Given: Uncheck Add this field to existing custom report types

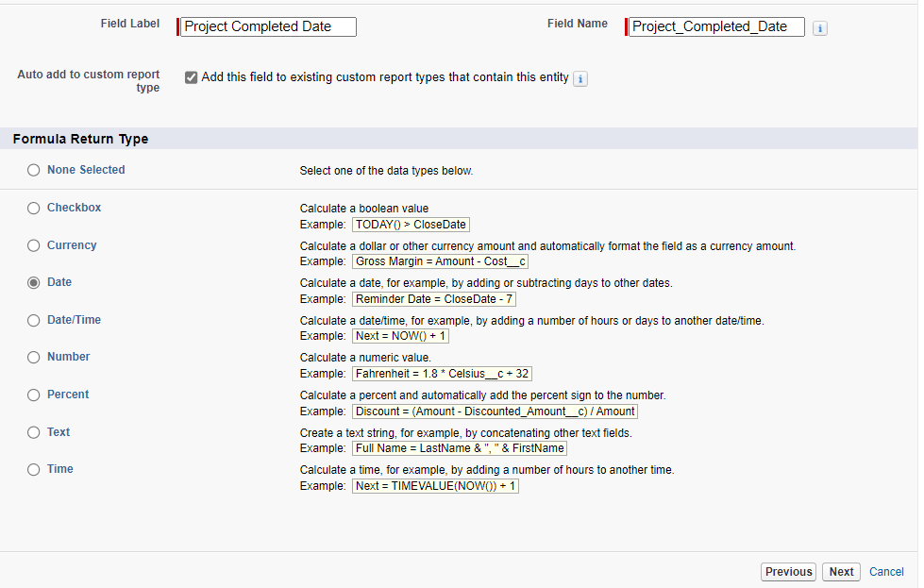Looking at the screenshot, I should point(191,77).
